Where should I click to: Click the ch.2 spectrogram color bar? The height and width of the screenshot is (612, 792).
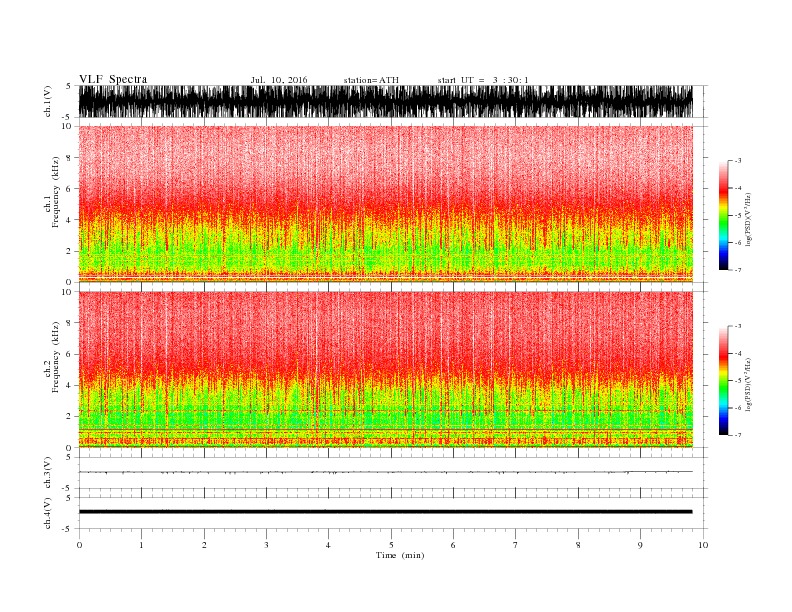723,380
